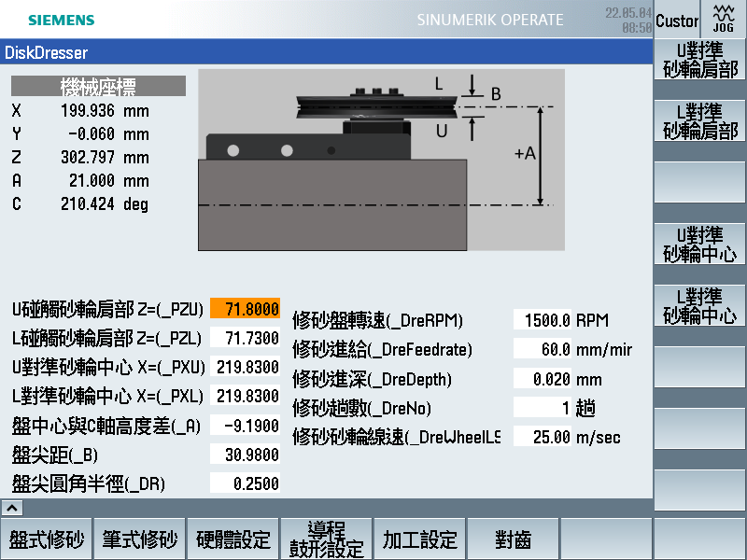
Task: Click the 盤尖距(_B) label
Action: click(x=55, y=455)
